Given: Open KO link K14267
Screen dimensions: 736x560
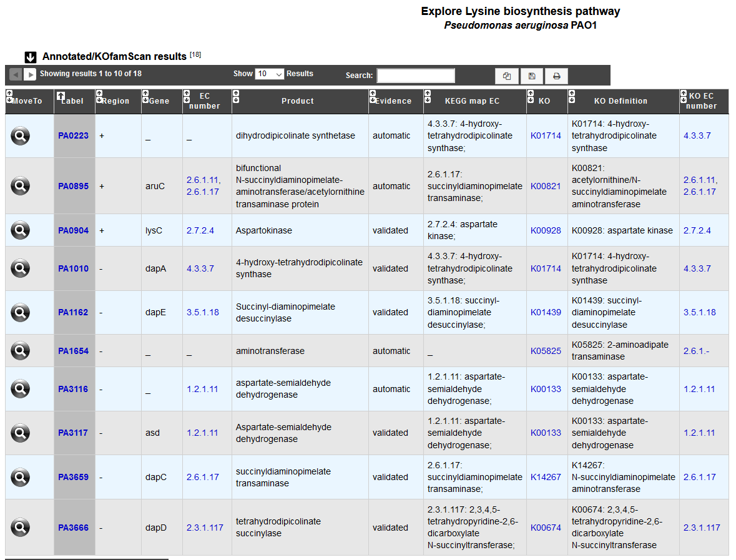Looking at the screenshot, I should pos(546,477).
